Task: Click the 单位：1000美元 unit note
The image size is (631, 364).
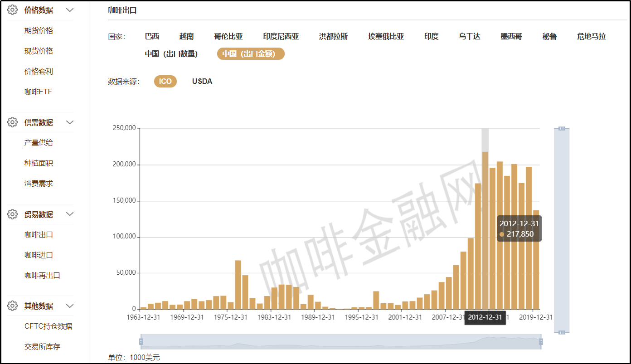Action: tap(134, 357)
